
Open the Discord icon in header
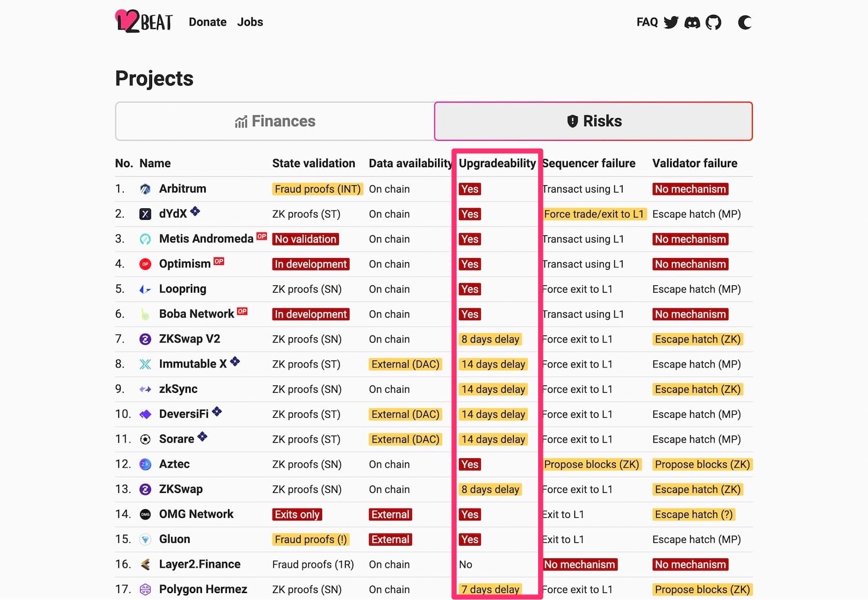[692, 23]
